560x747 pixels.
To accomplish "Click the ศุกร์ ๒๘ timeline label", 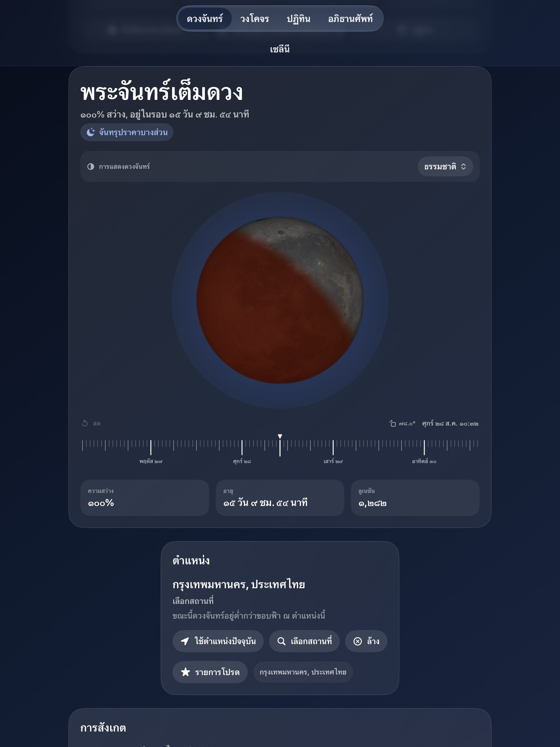I will click(x=242, y=461).
